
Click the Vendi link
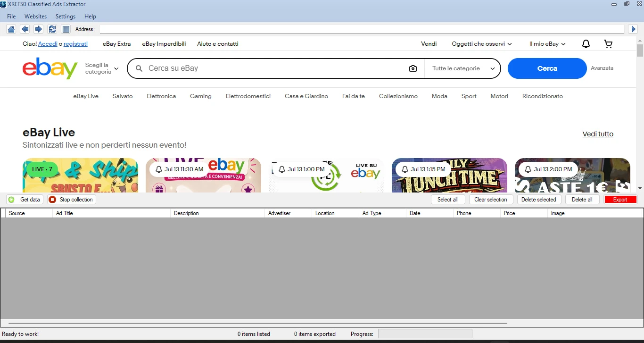tap(429, 44)
